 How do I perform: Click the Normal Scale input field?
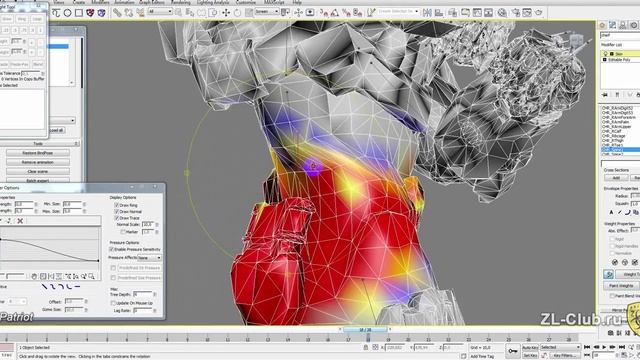pos(147,224)
